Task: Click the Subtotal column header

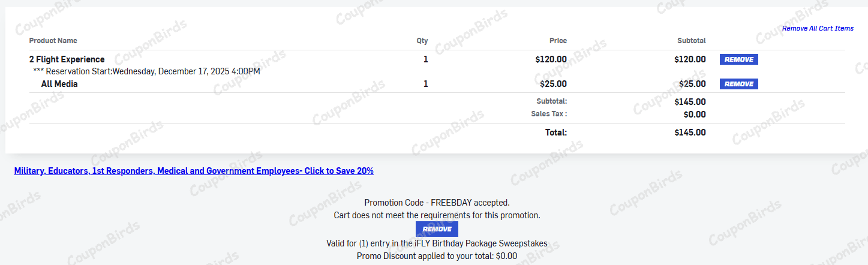Action: [691, 41]
